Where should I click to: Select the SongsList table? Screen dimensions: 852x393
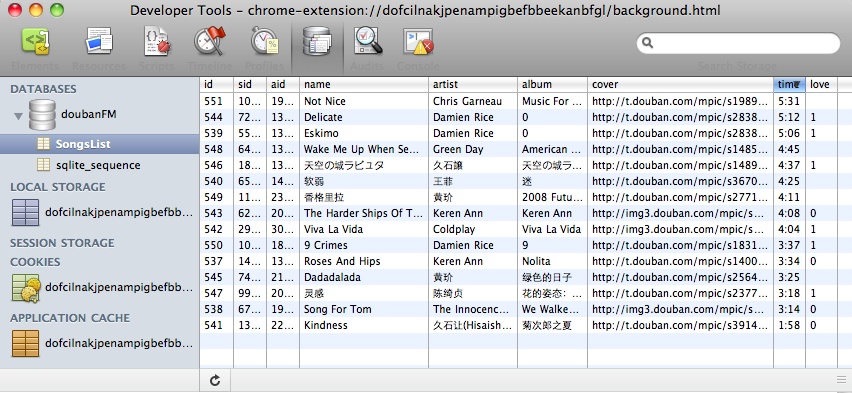point(99,144)
